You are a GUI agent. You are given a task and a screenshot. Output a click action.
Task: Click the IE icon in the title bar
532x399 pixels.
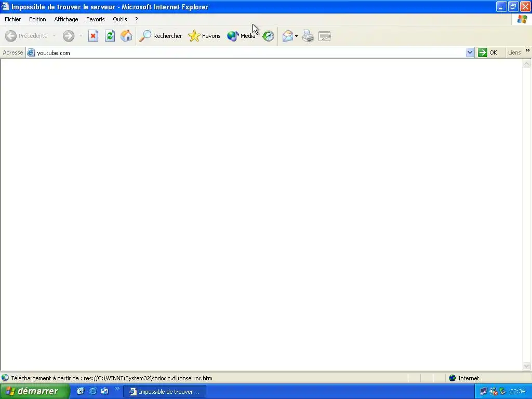(5, 6)
